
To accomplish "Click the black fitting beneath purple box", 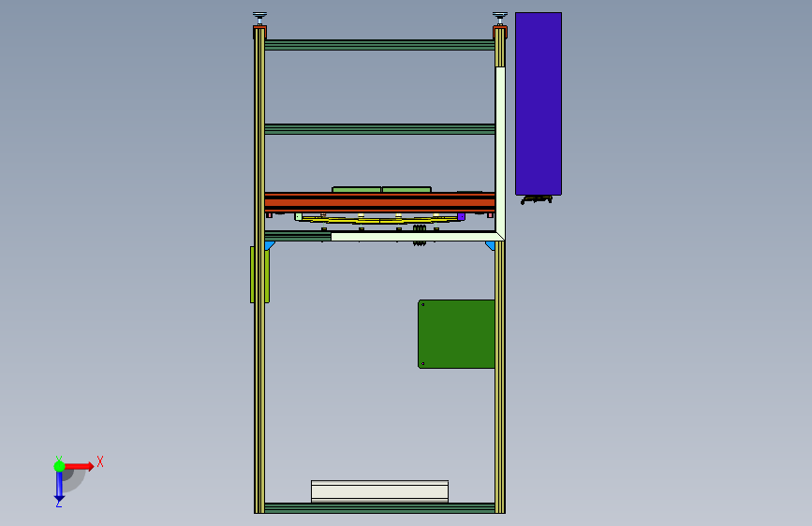I will tap(537, 199).
